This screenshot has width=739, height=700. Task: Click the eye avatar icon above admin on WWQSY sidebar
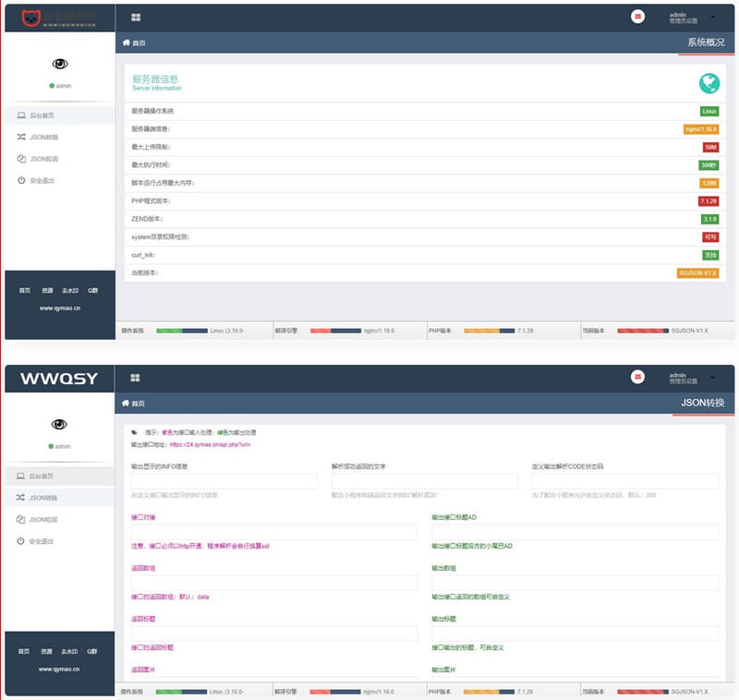(59, 424)
